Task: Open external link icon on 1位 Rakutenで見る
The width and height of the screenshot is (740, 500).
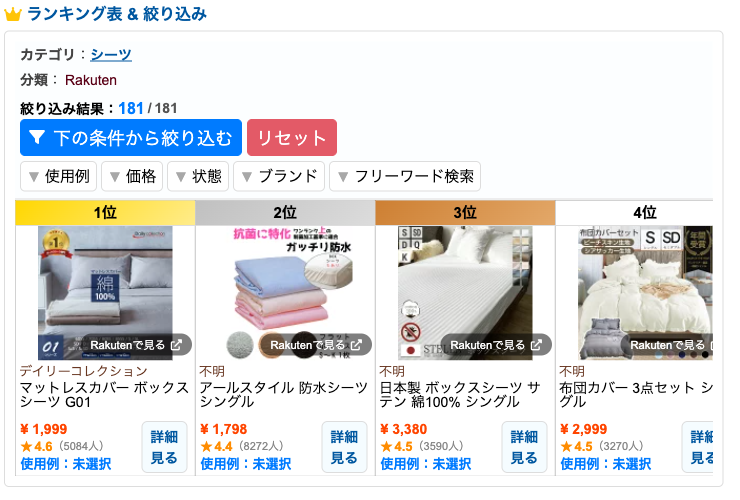Action: click(x=176, y=345)
